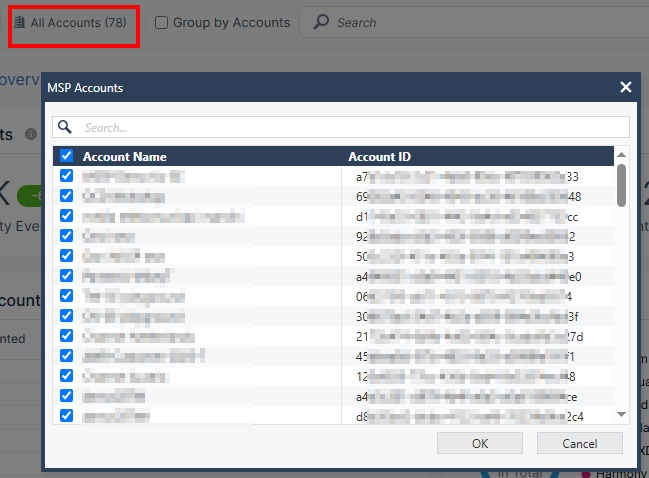The width and height of the screenshot is (649, 478).
Task: Click the account list scrollbar's up arrow
Action: click(621, 156)
